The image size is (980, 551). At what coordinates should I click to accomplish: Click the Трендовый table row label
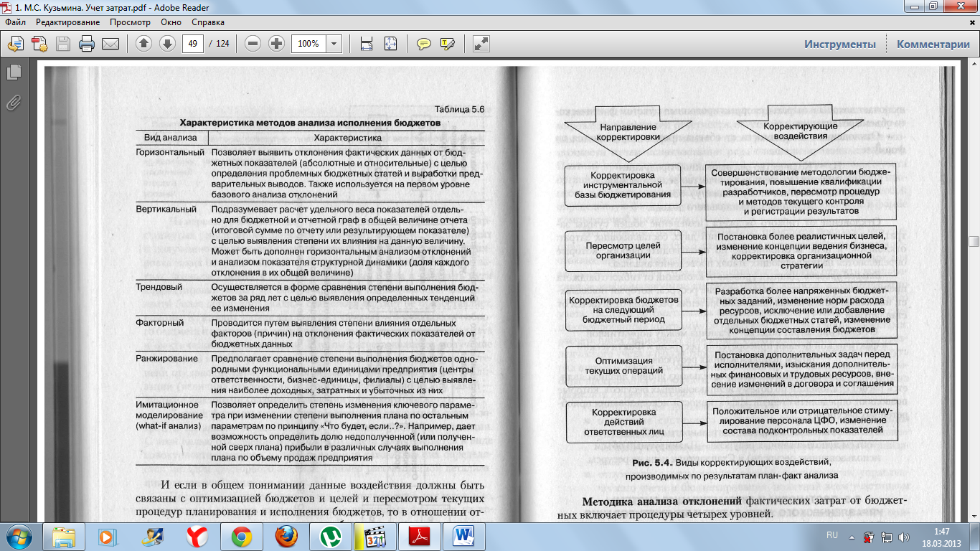pos(160,287)
